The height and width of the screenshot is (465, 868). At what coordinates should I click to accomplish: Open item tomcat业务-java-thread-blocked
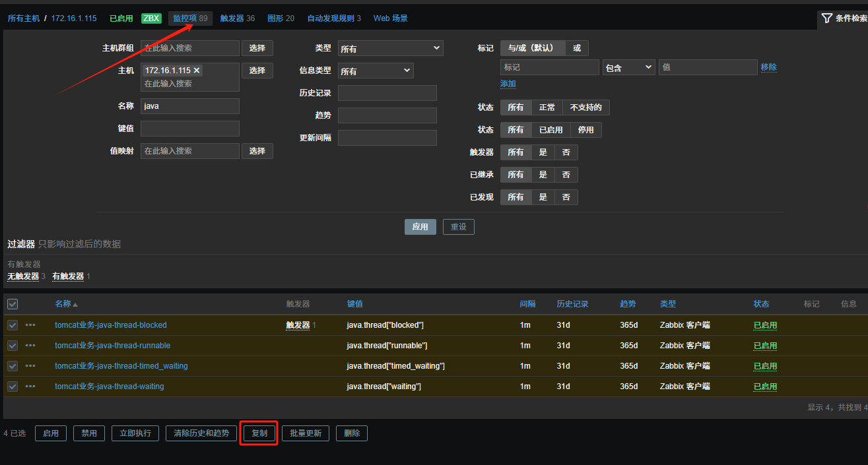(111, 325)
